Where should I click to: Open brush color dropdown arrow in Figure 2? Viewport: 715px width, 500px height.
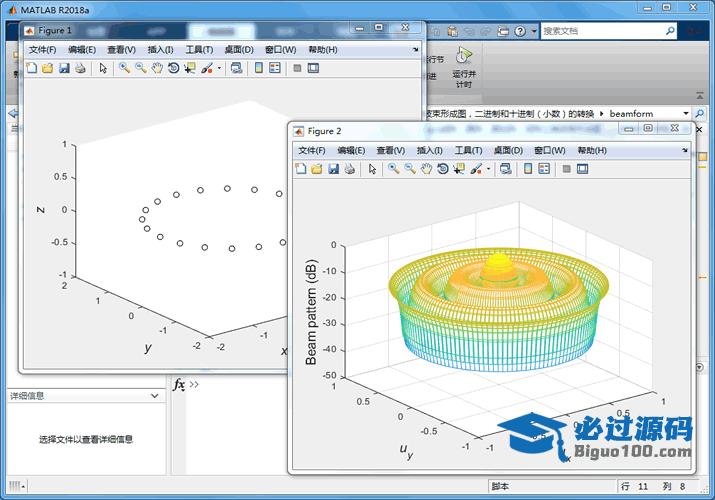pyautogui.click(x=488, y=169)
